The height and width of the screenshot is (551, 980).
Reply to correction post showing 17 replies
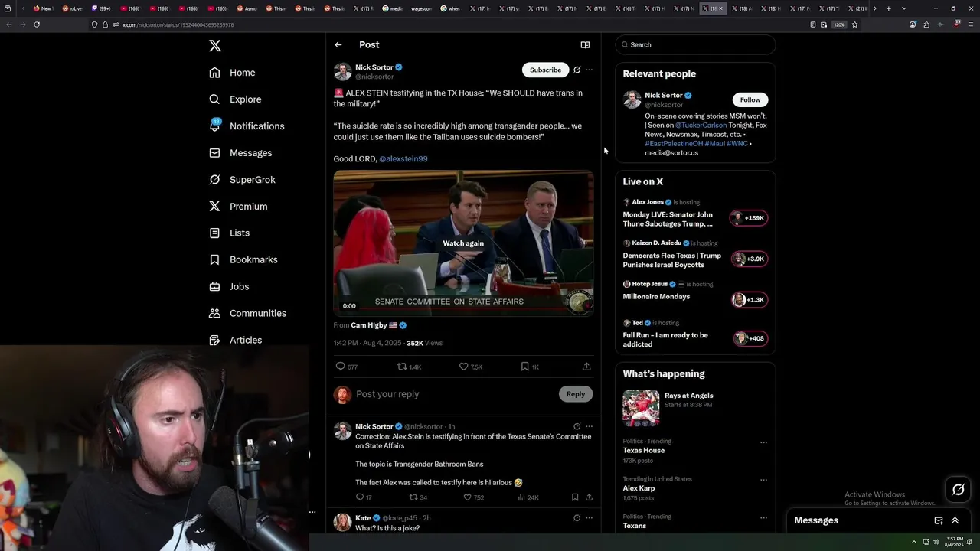coord(360,497)
